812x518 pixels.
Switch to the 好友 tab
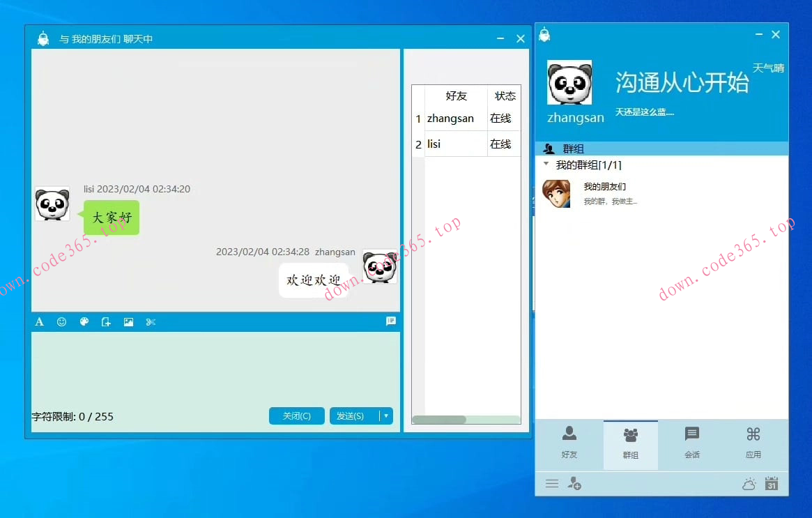coord(569,444)
